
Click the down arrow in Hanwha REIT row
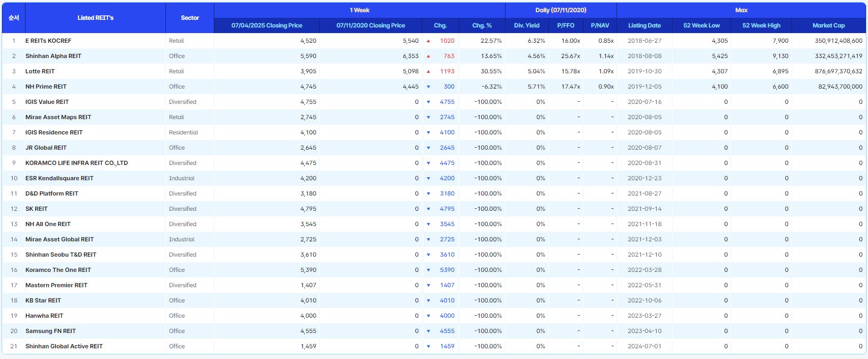tap(429, 316)
